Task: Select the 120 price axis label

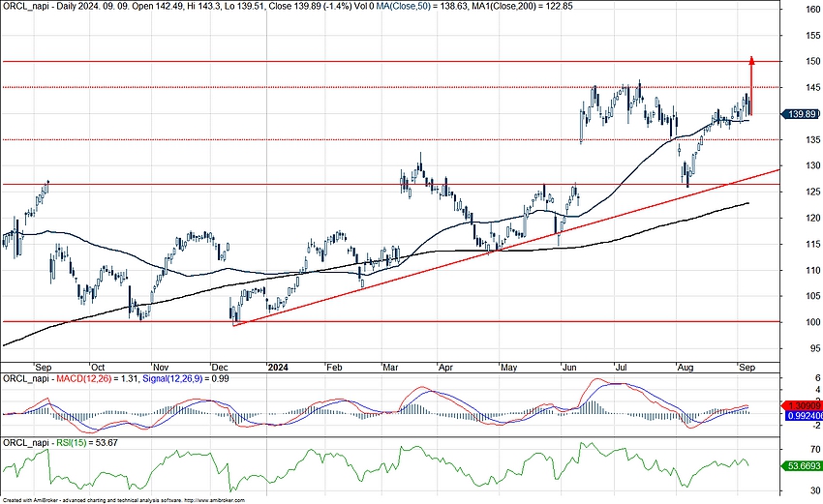Action: tap(813, 219)
